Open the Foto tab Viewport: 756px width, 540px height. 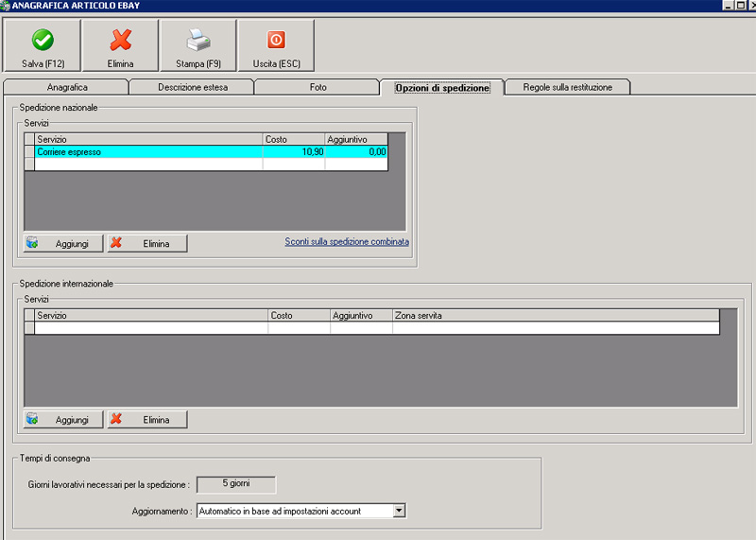[318, 87]
